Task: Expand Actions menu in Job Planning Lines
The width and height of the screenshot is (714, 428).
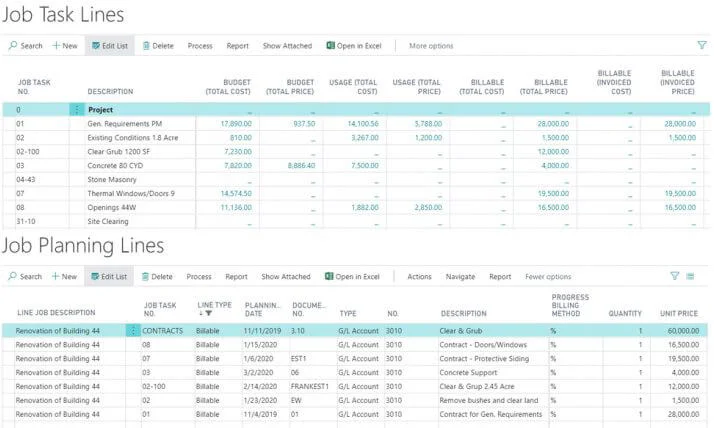Action: (419, 277)
